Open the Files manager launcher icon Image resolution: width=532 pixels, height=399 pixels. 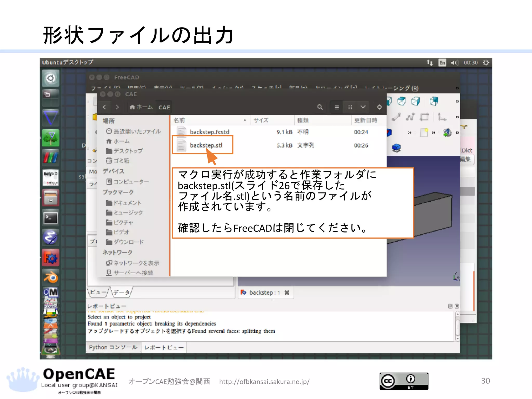[51, 198]
